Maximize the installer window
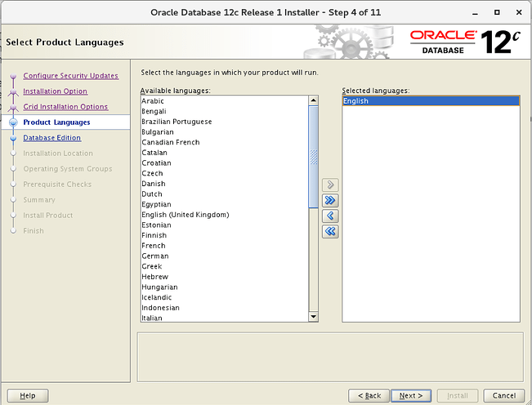This screenshot has height=405, width=532. 497,12
